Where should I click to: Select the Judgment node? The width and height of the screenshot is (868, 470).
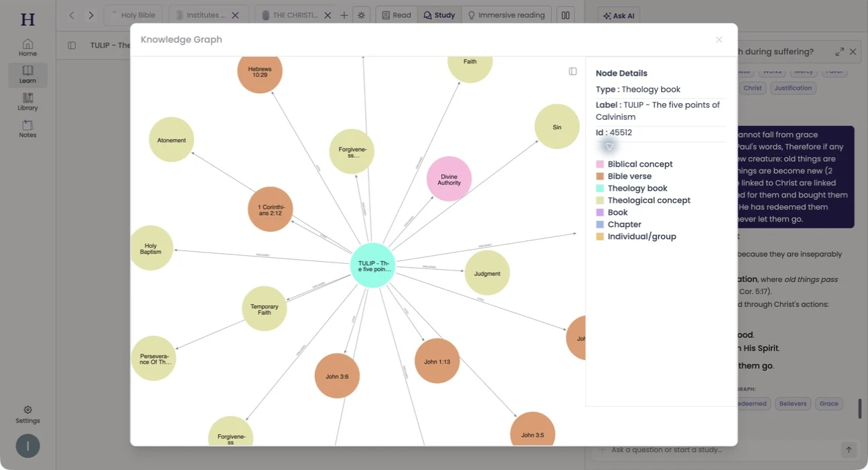tap(487, 273)
